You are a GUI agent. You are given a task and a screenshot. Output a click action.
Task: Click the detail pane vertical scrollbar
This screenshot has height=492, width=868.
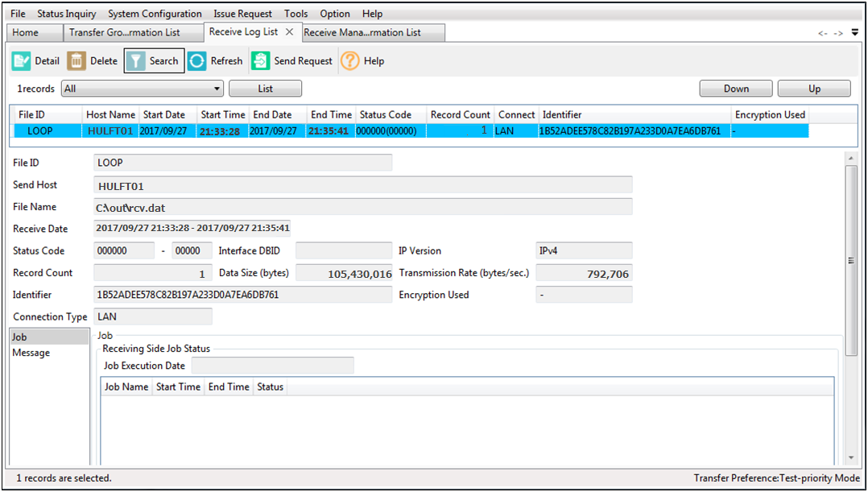tap(852, 260)
